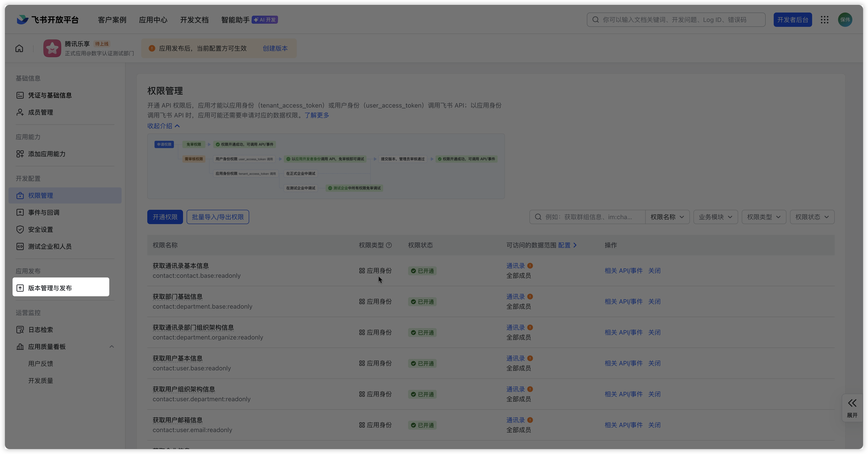Click the 开通权限 button
The width and height of the screenshot is (868, 454).
coord(165,217)
